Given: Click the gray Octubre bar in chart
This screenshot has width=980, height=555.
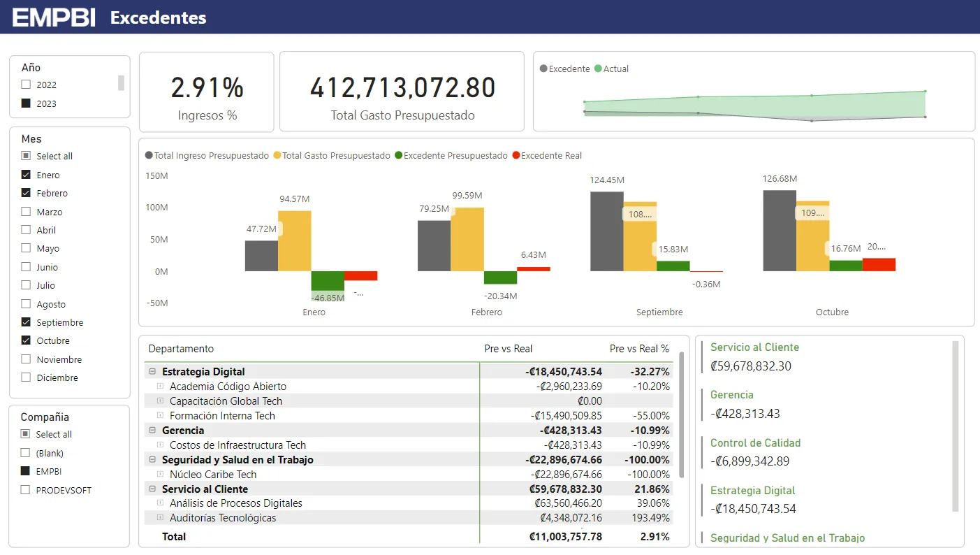Looking at the screenshot, I should pyautogui.click(x=779, y=230).
